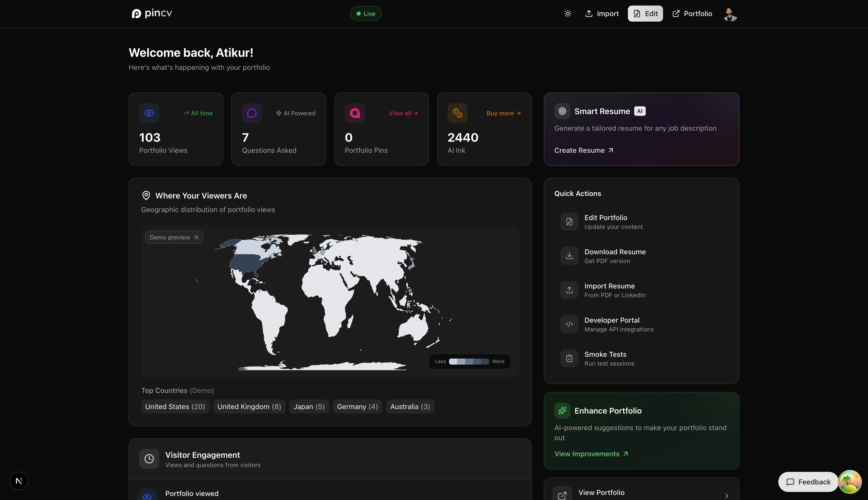Screen dimensions: 868x500
Task: Click the Import button in header
Action: pos(602,14)
